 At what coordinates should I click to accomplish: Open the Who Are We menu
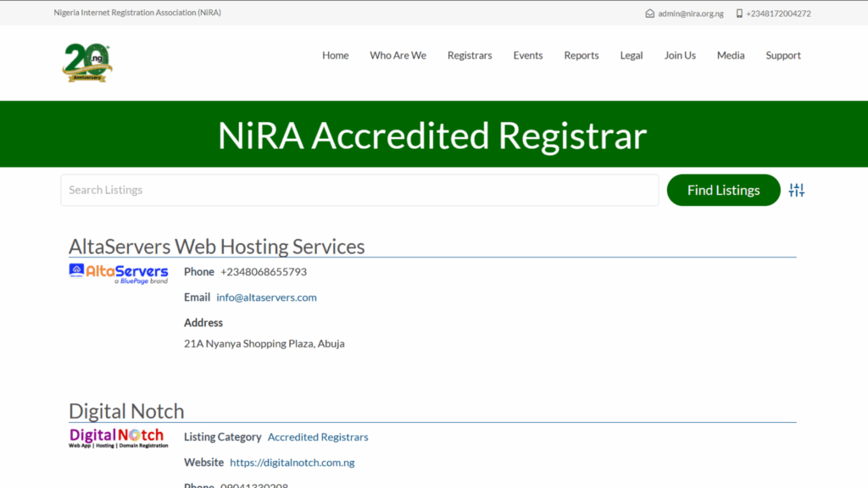[x=398, y=55]
